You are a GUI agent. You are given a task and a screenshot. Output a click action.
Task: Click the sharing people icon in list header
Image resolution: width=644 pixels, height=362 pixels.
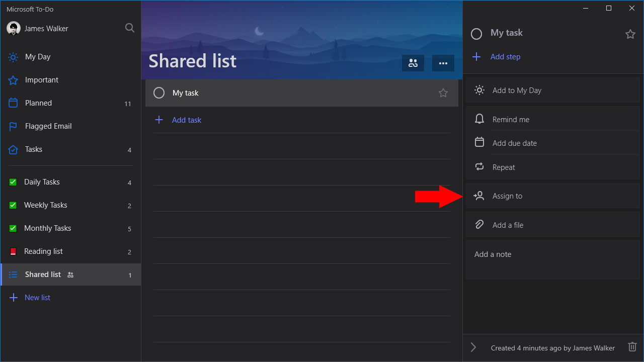[413, 63]
